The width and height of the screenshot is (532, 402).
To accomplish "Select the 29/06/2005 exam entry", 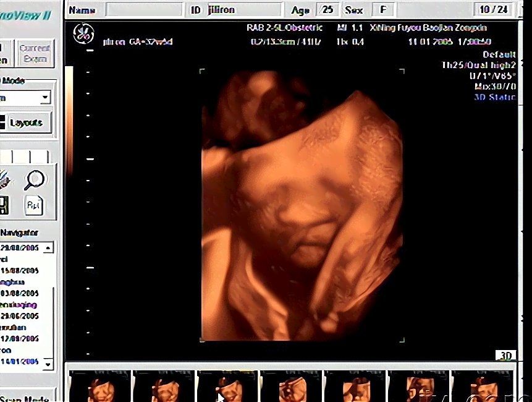I will (x=20, y=316).
